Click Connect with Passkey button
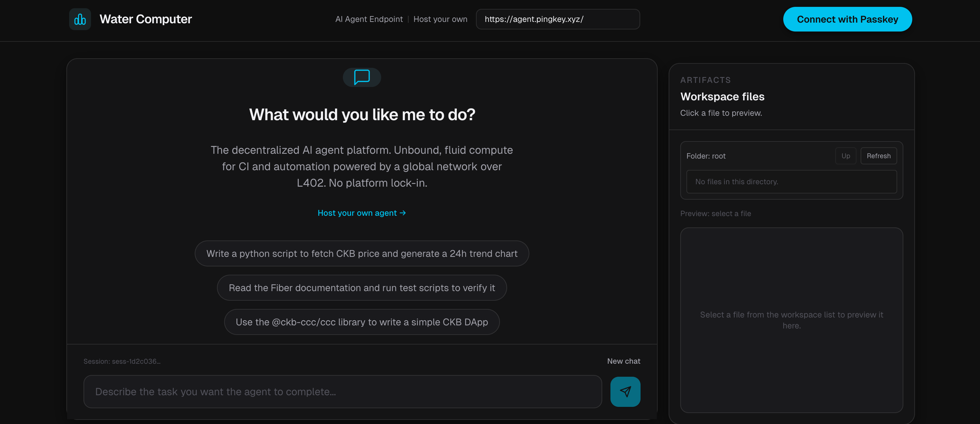This screenshot has height=424, width=980. (x=847, y=19)
